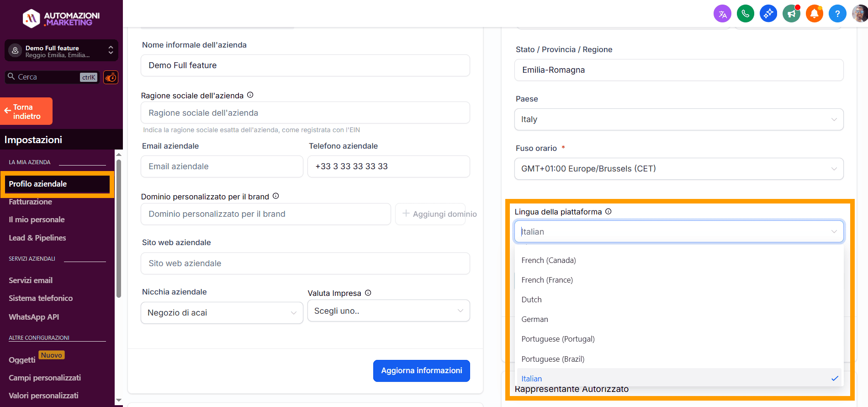868x407 pixels.
Task: Select German from the language list
Action: (535, 319)
